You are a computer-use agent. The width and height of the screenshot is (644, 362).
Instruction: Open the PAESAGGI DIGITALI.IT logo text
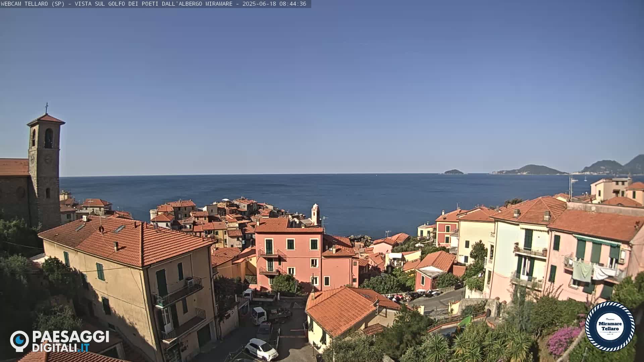tap(70, 341)
